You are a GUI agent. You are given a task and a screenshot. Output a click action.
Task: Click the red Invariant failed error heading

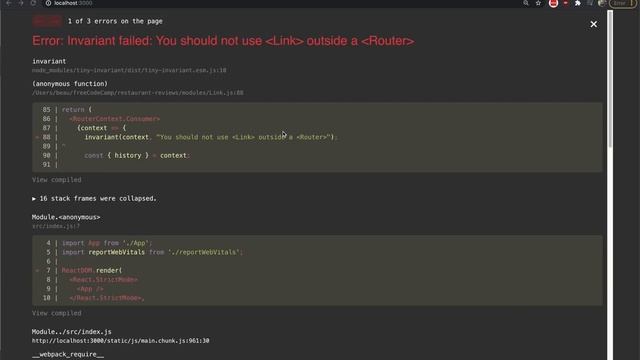[223, 41]
